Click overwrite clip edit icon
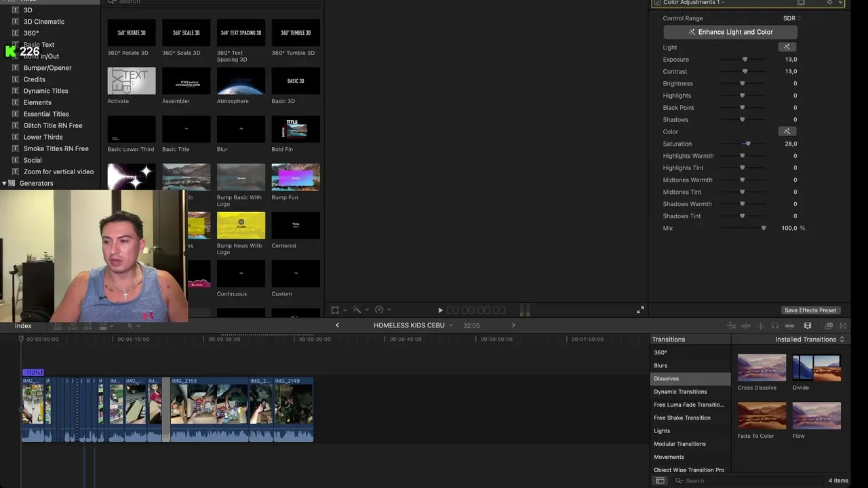 104,326
